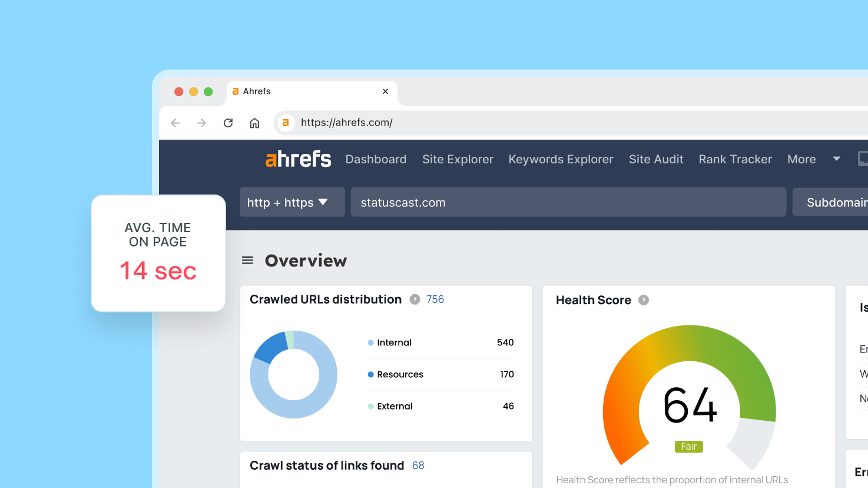
Task: Click the green Fair badge
Action: (689, 447)
